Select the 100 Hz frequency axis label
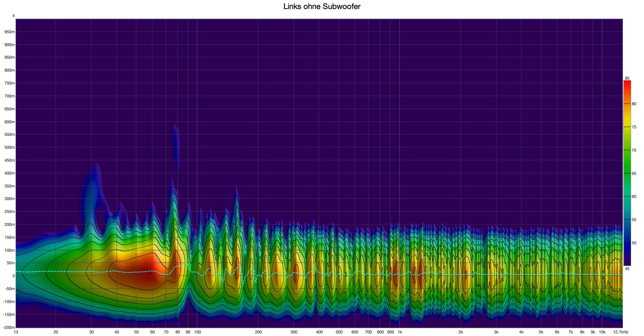Image resolution: width=644 pixels, height=336 pixels. 197,332
